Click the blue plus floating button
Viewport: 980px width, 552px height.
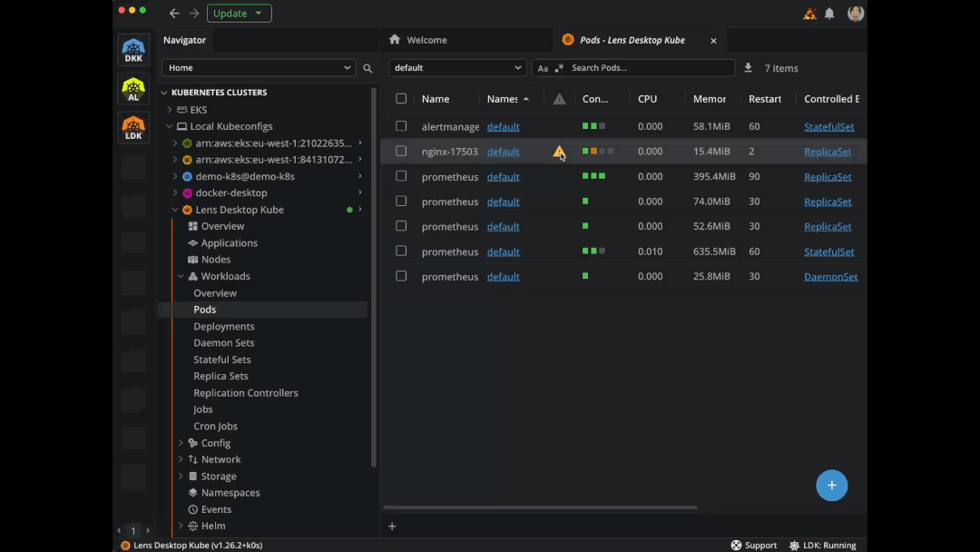tap(832, 485)
